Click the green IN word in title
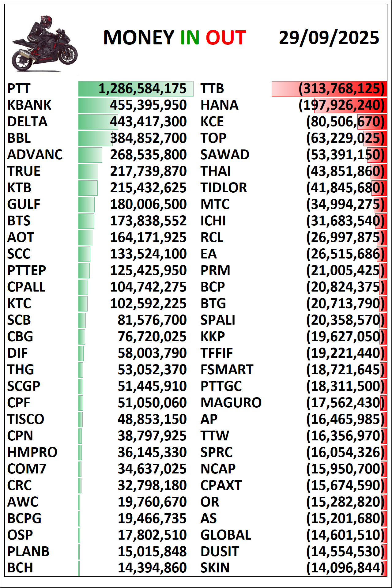The height and width of the screenshot is (588, 392). (x=190, y=38)
